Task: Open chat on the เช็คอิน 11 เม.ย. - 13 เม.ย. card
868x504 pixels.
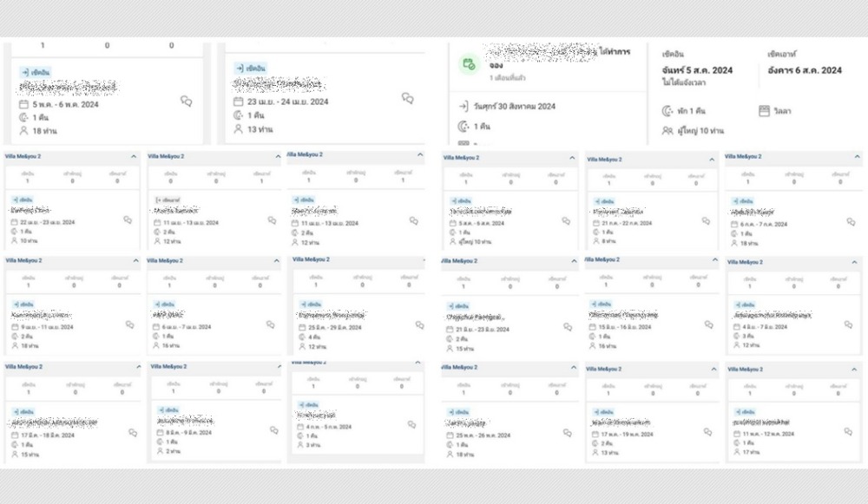Action: [413, 220]
